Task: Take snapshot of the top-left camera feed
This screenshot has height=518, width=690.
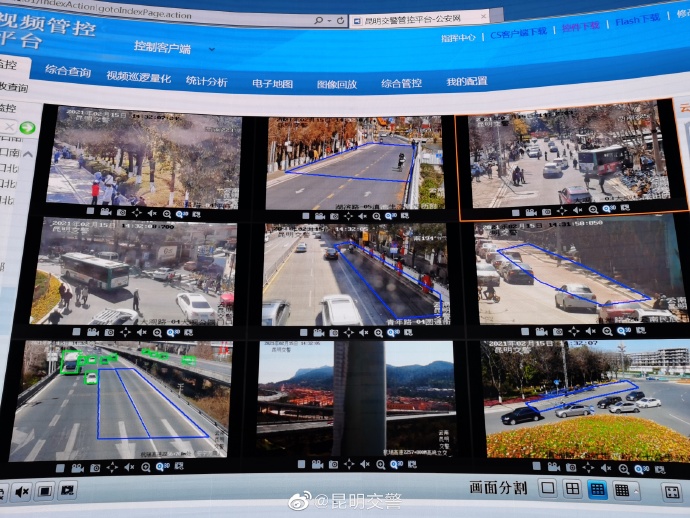Action: click(121, 213)
